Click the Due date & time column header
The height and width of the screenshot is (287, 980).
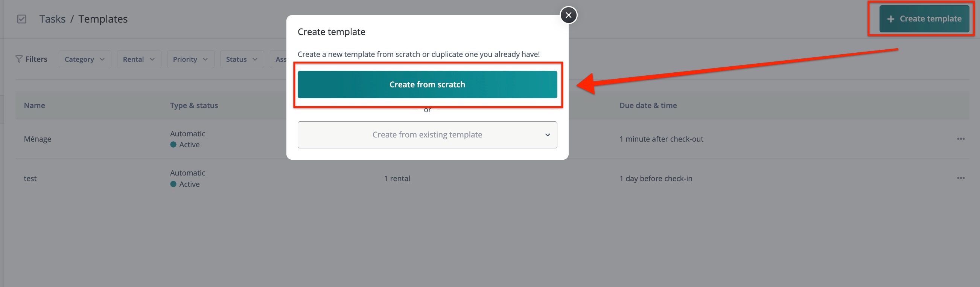(648, 105)
